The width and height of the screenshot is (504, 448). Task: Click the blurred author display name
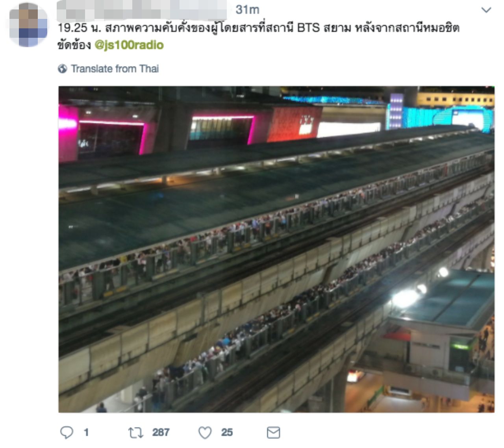point(142,10)
